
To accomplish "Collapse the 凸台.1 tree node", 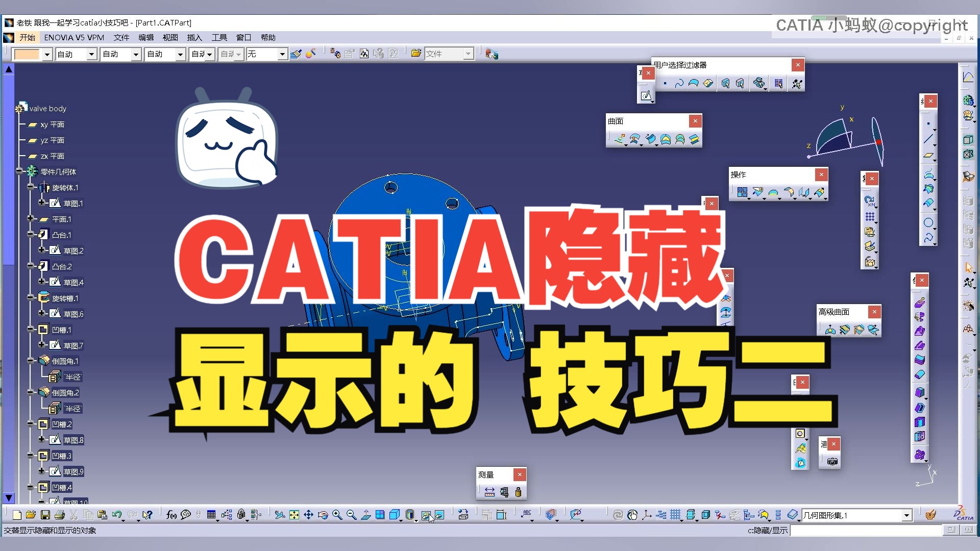I will point(30,234).
